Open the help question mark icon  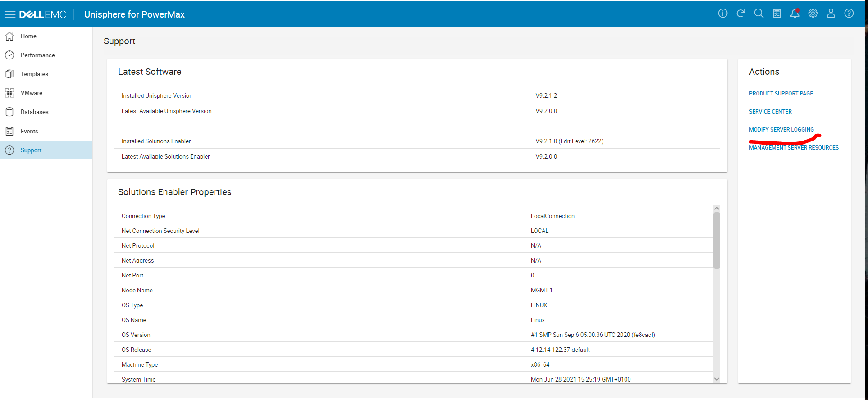(849, 14)
